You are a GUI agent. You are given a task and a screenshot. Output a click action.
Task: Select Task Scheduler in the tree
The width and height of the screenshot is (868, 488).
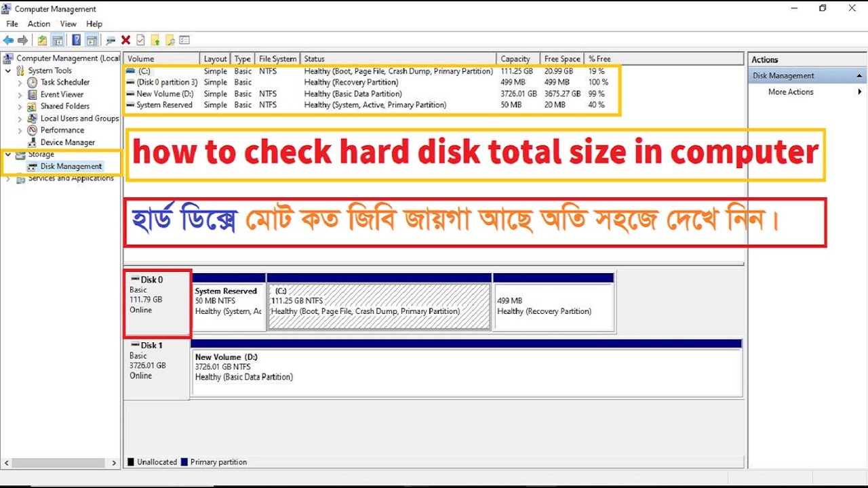tap(65, 82)
